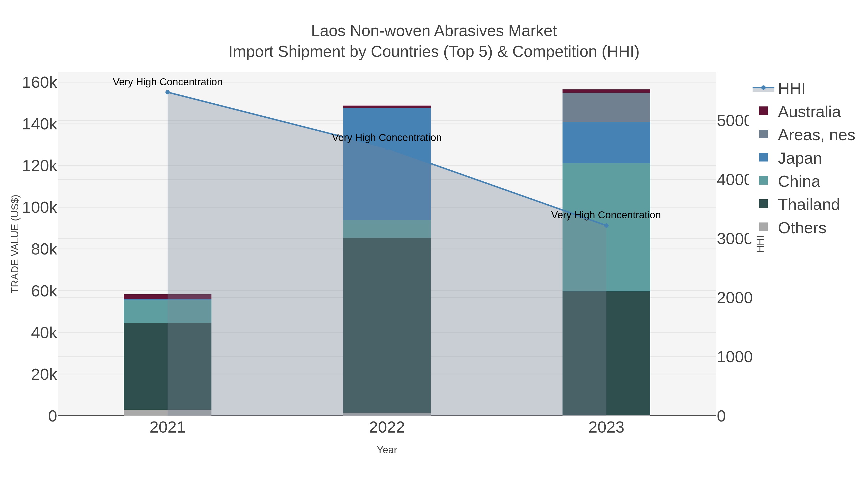
Task: Toggle the HHI legend entry
Action: coord(779,88)
